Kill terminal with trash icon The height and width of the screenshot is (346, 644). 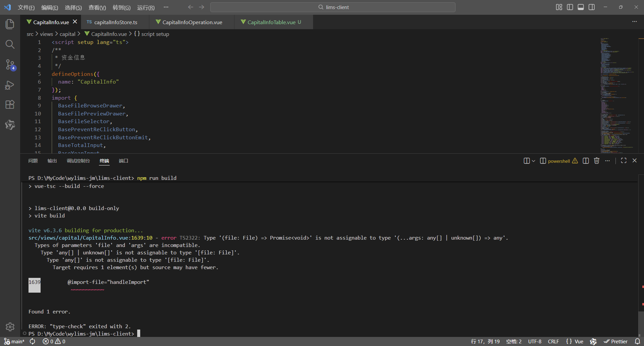(597, 161)
